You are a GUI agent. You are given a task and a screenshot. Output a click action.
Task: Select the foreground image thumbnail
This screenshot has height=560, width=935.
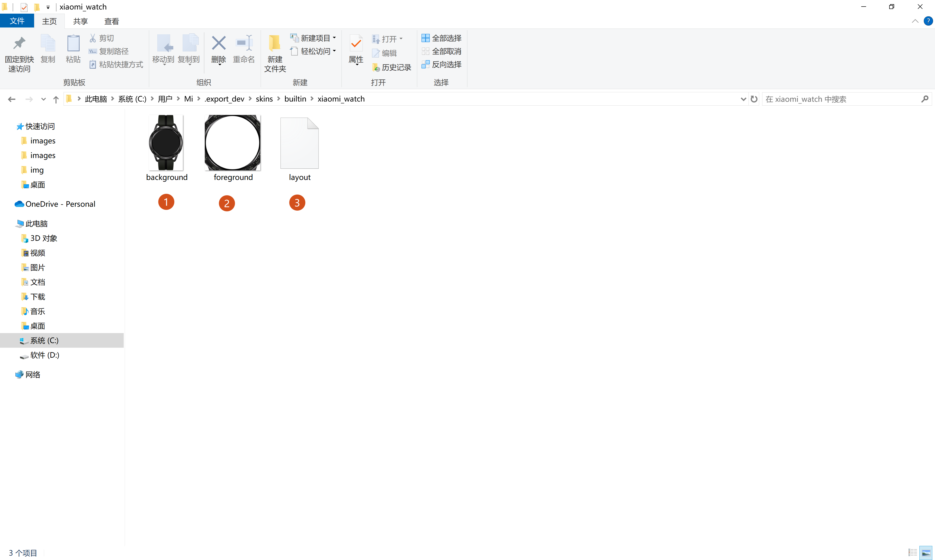point(233,143)
